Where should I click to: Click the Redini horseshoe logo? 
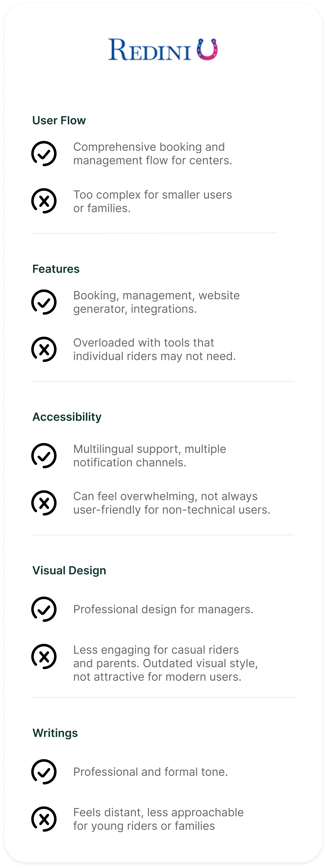[207, 49]
